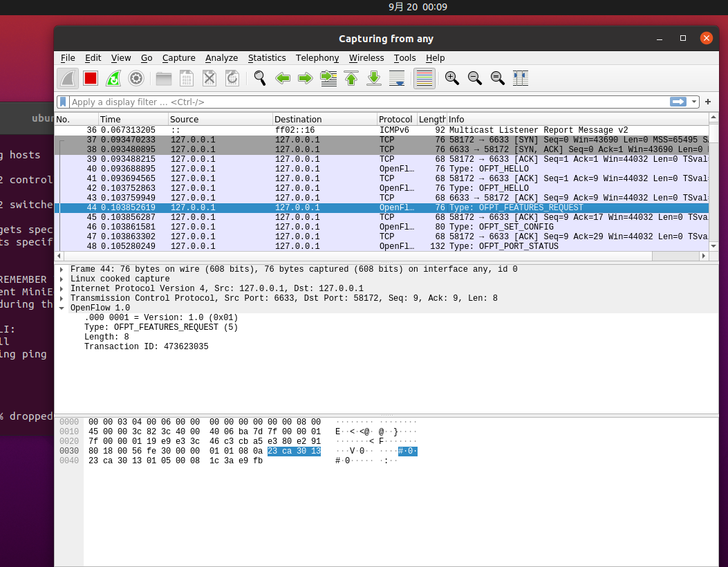Sort packets by Protocol column

coord(397,120)
